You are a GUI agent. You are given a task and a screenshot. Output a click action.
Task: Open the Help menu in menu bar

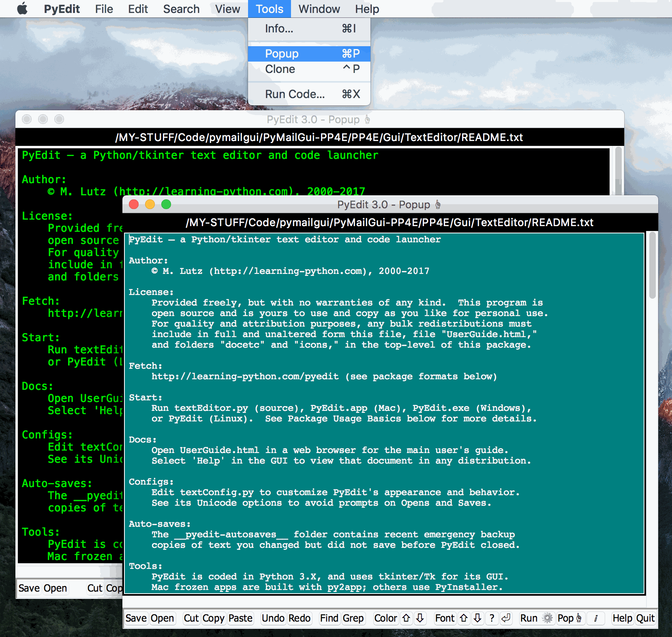pyautogui.click(x=367, y=9)
